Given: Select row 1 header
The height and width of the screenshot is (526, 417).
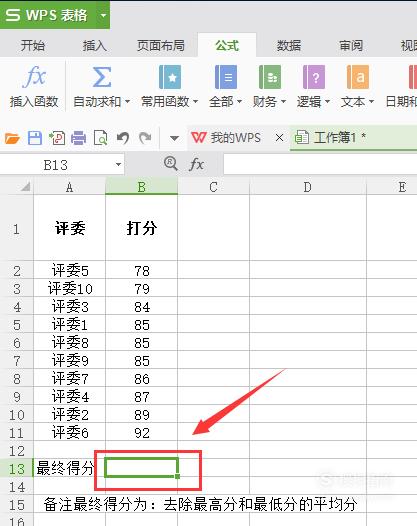Looking at the screenshot, I should pos(16,229).
